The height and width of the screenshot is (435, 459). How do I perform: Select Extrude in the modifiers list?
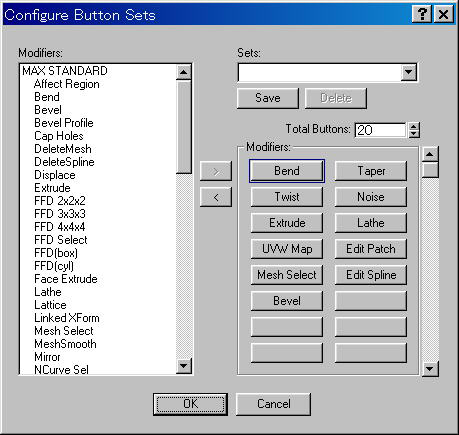[x=52, y=188]
